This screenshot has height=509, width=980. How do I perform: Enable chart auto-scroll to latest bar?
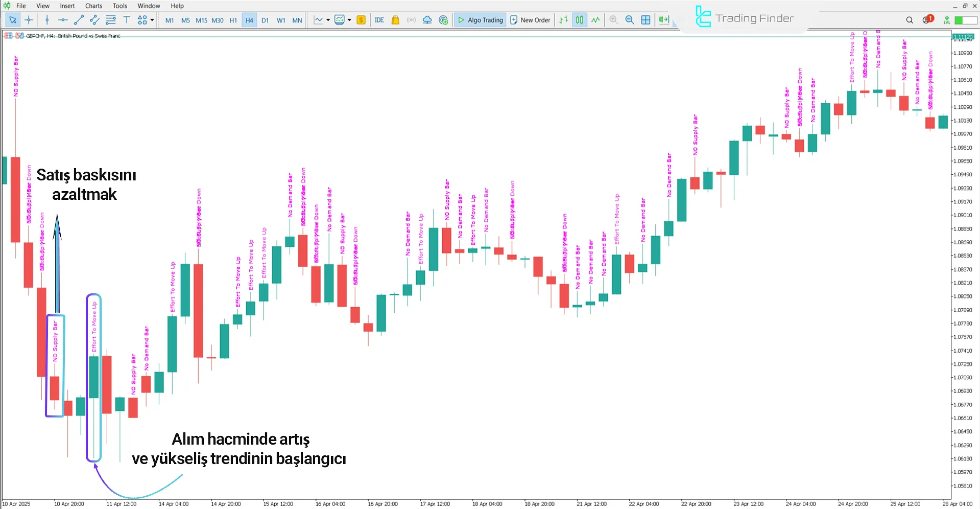point(663,20)
